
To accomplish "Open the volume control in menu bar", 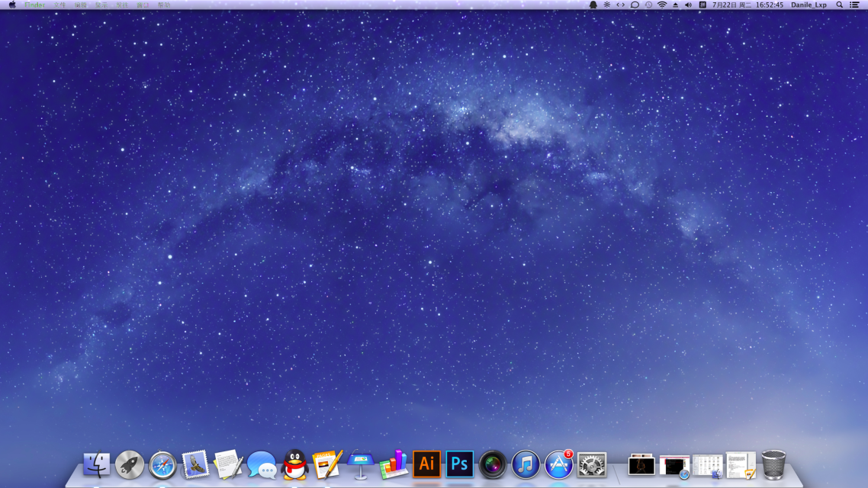I will click(x=688, y=5).
